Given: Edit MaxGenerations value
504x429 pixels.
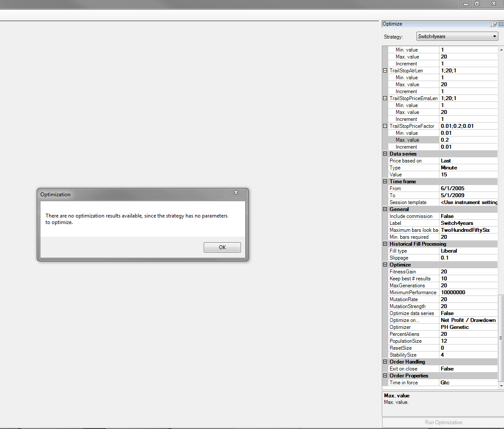Looking at the screenshot, I should point(468,286).
